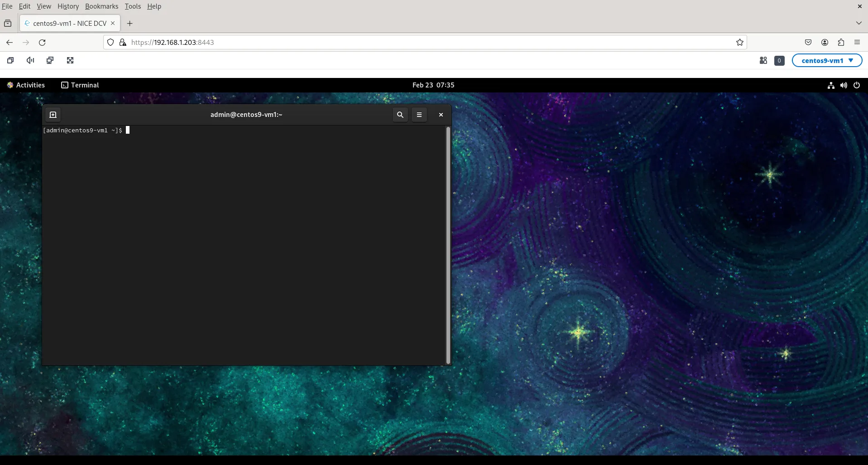Open the Help menu
Image resolution: width=868 pixels, height=465 pixels.
click(154, 6)
